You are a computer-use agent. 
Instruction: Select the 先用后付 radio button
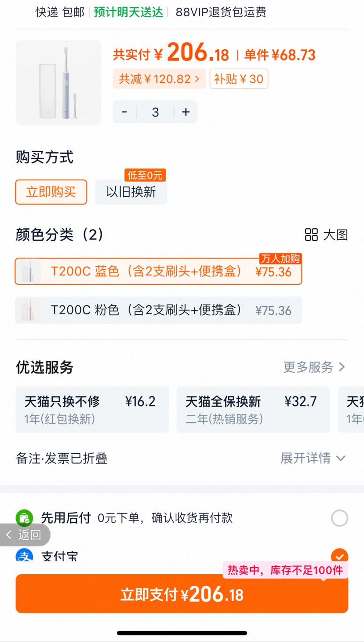339,518
